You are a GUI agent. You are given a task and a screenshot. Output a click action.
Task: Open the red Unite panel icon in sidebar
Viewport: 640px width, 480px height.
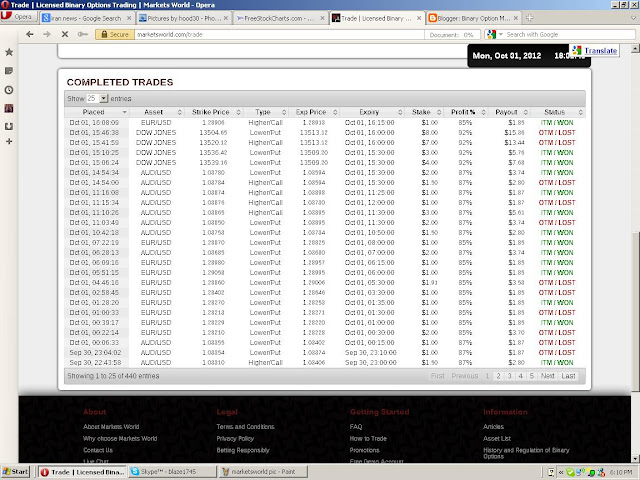[x=9, y=108]
